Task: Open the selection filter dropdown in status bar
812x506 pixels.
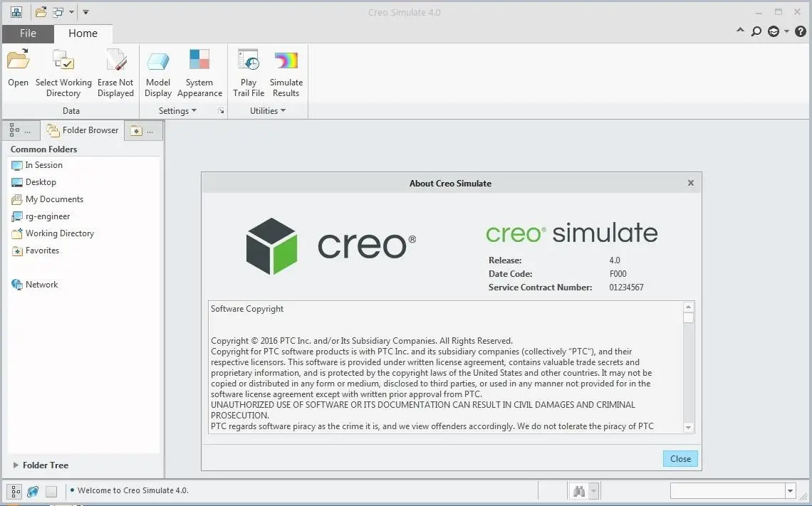Action: [790, 490]
